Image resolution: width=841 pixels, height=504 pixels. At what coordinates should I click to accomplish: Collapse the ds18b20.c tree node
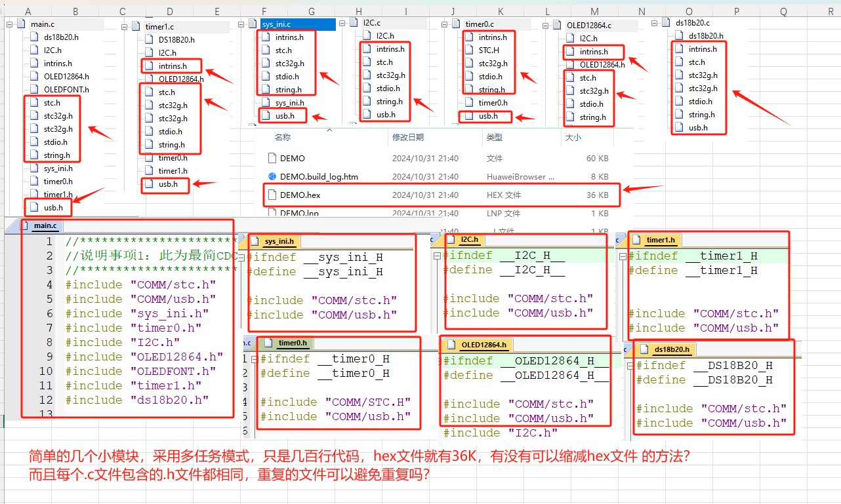pyautogui.click(x=655, y=23)
